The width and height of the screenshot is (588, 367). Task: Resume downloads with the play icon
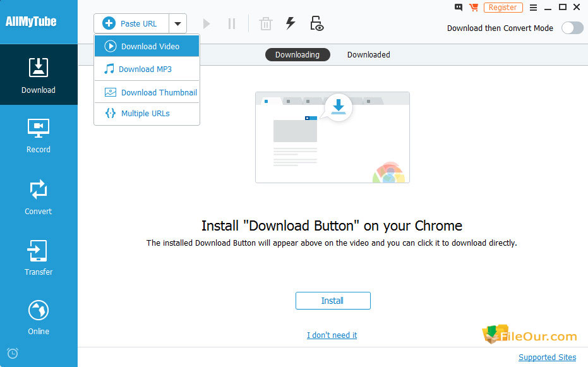tap(207, 24)
